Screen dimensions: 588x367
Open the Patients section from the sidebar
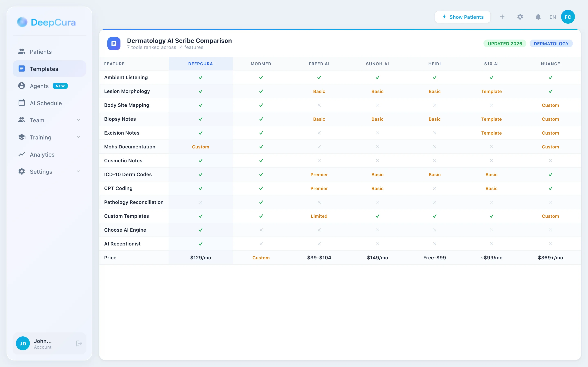[40, 51]
